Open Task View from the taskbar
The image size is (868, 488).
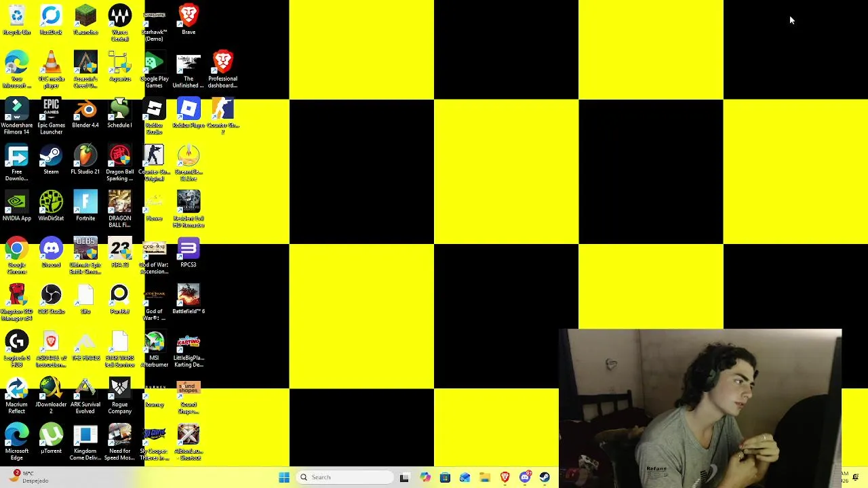click(x=404, y=477)
